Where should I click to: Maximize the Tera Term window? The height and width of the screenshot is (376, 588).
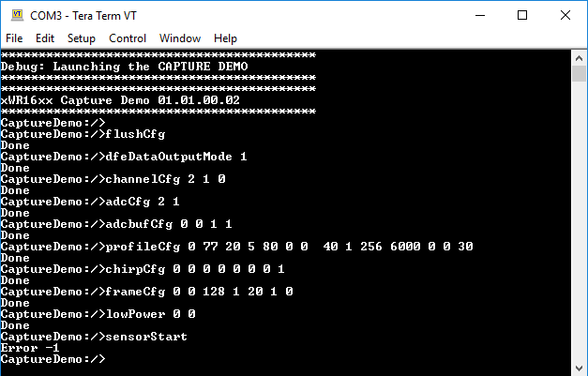click(x=522, y=15)
